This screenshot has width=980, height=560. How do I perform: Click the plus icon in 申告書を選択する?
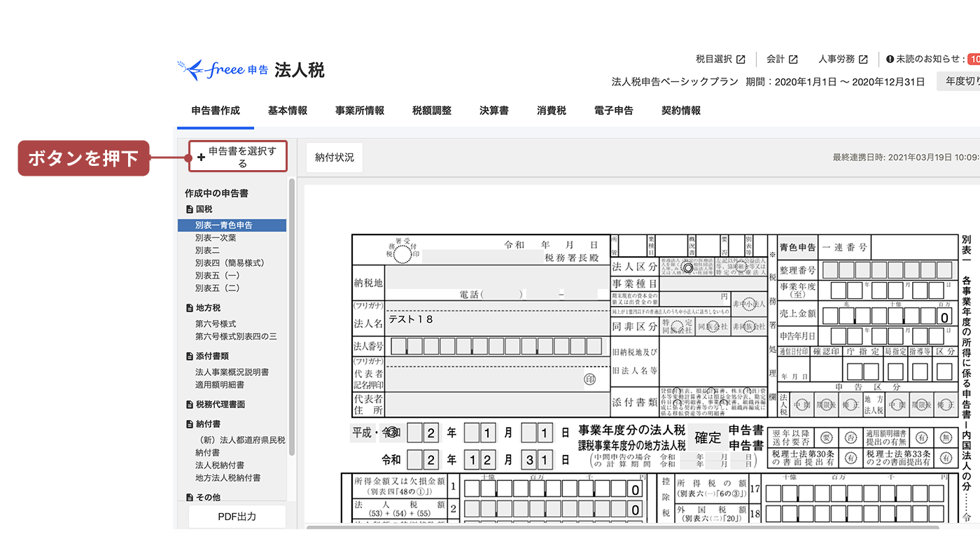click(x=202, y=156)
